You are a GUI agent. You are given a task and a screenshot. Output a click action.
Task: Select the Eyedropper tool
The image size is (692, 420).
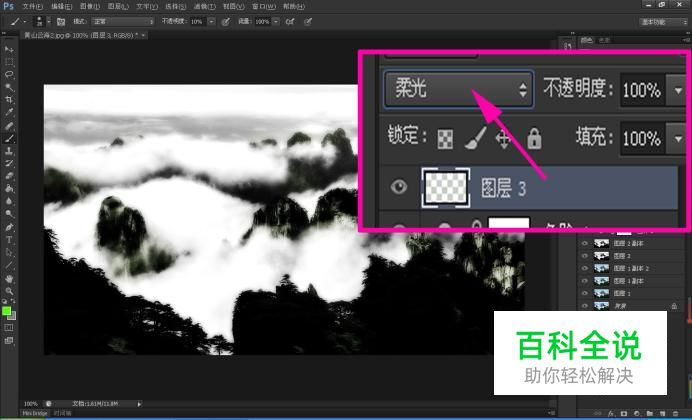point(9,113)
